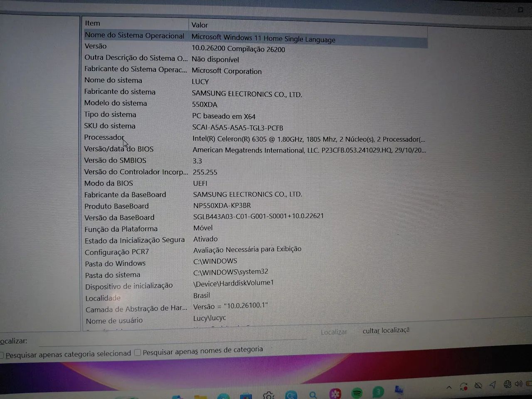
Task: Enable Pesquisar apenas nomes de categoria
Action: pyautogui.click(x=138, y=353)
